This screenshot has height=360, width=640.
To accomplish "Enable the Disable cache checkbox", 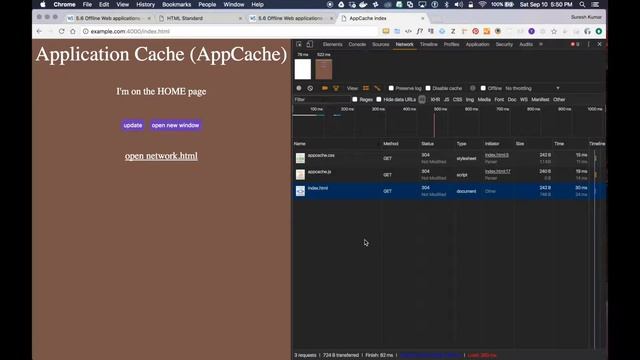I will [428, 88].
